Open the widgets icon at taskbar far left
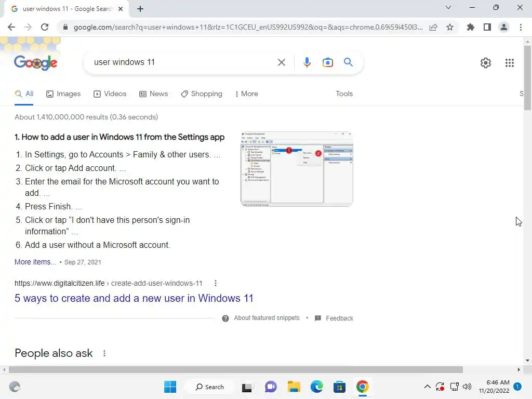 pyautogui.click(x=15, y=387)
